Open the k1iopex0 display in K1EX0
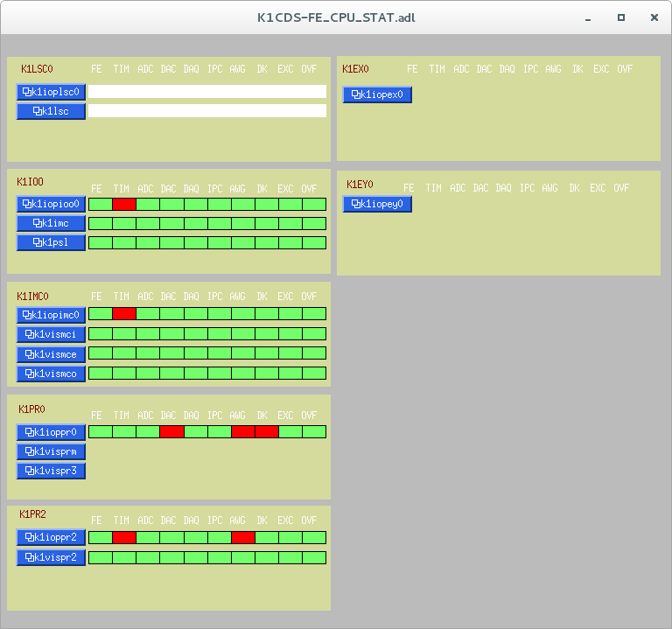The width and height of the screenshot is (672, 629). pos(377,94)
